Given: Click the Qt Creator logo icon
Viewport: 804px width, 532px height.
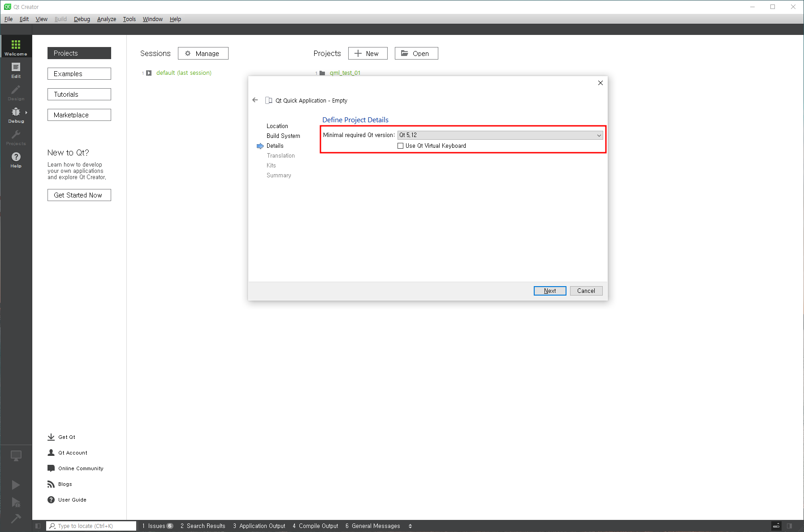Looking at the screenshot, I should click(x=8, y=7).
